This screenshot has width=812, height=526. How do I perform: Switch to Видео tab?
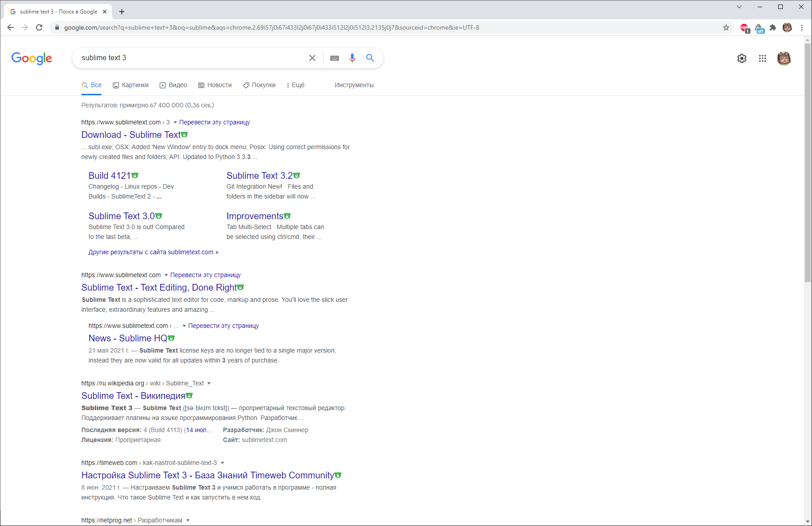click(x=173, y=85)
